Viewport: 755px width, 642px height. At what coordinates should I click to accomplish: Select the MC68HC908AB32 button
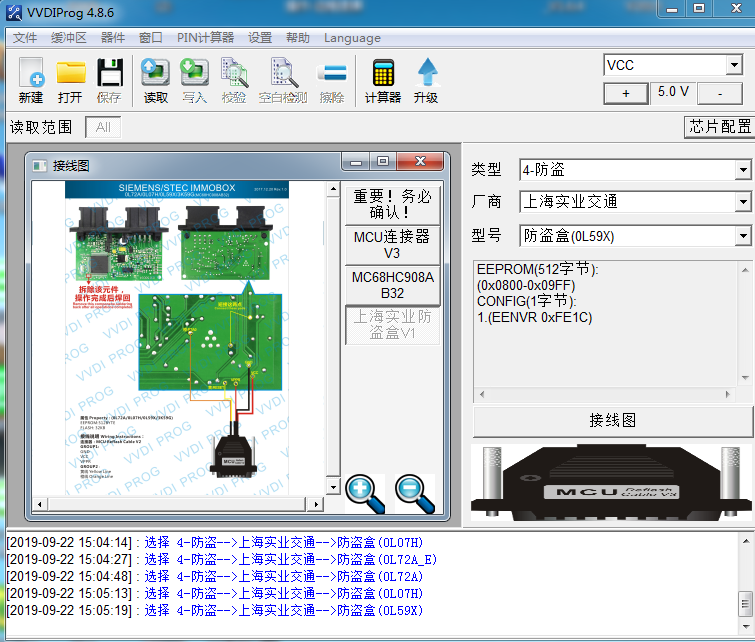point(392,285)
